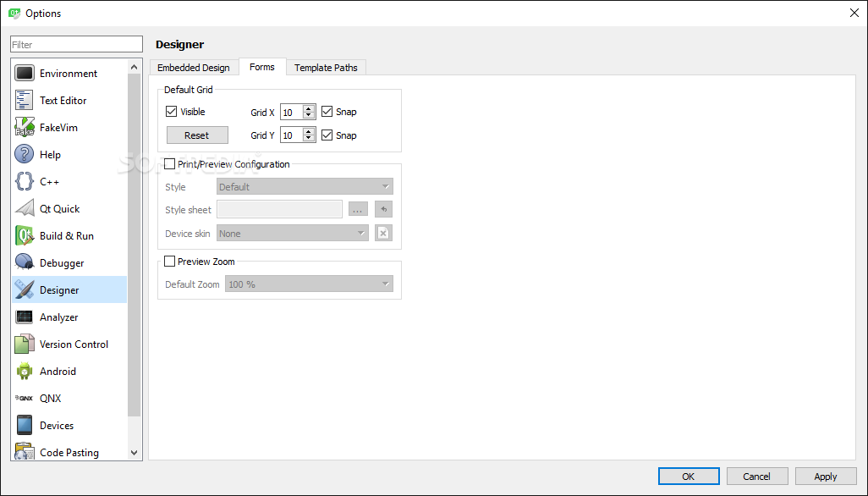
Task: Open the Style dropdown showing Default
Action: (305, 186)
